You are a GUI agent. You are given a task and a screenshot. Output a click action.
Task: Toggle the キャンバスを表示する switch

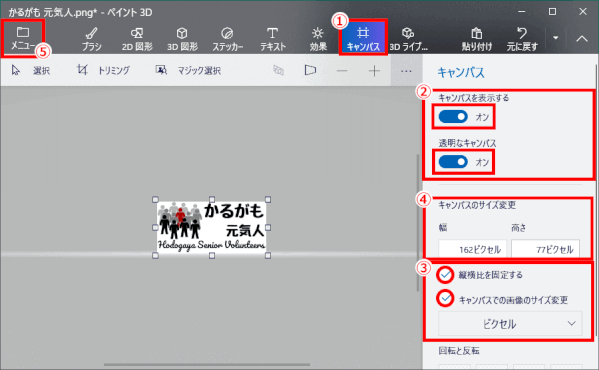tap(453, 117)
